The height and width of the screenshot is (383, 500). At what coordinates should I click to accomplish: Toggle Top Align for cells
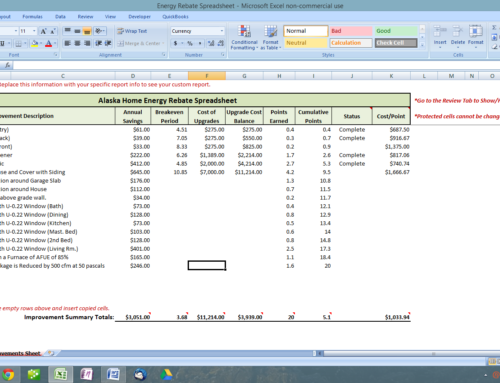tap(67, 31)
